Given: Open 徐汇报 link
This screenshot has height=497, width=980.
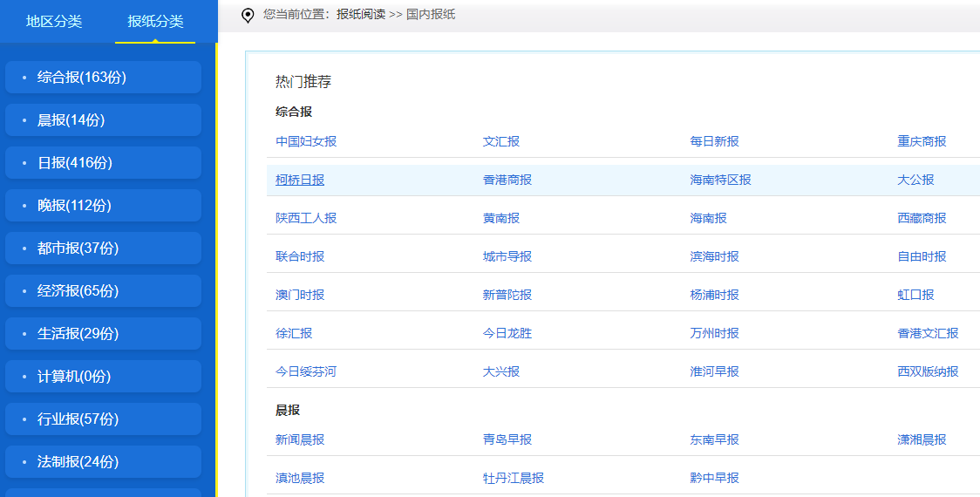Looking at the screenshot, I should (x=294, y=333).
